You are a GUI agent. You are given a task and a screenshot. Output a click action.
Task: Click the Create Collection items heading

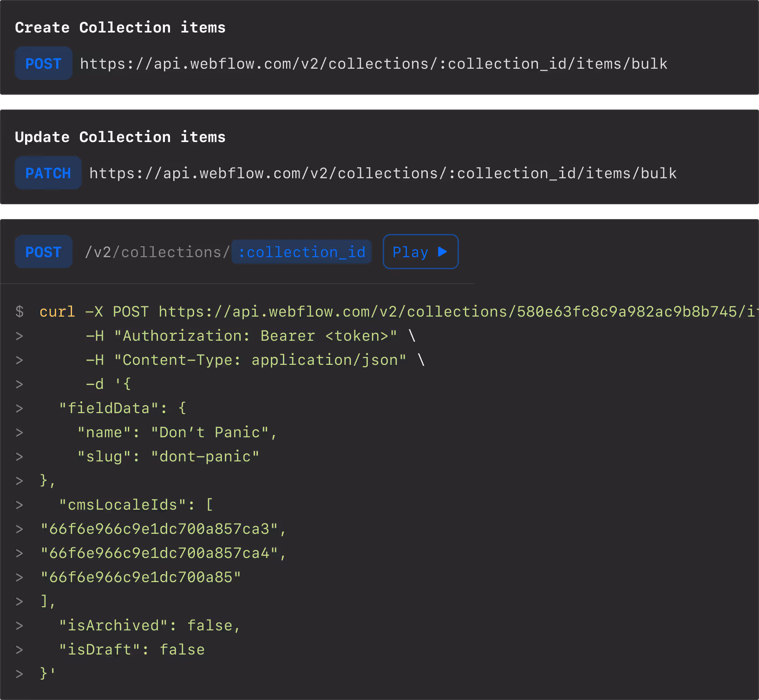[x=120, y=27]
